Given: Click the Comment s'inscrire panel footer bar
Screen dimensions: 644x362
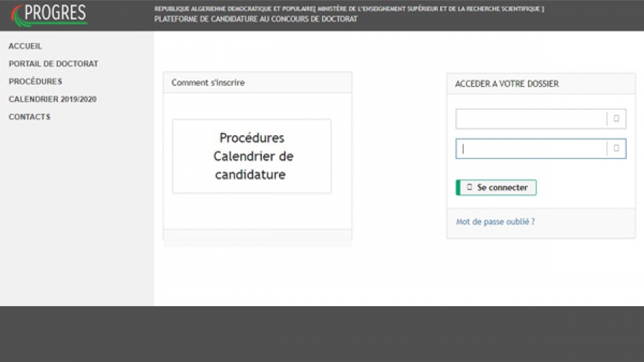Looking at the screenshot, I should (258, 235).
